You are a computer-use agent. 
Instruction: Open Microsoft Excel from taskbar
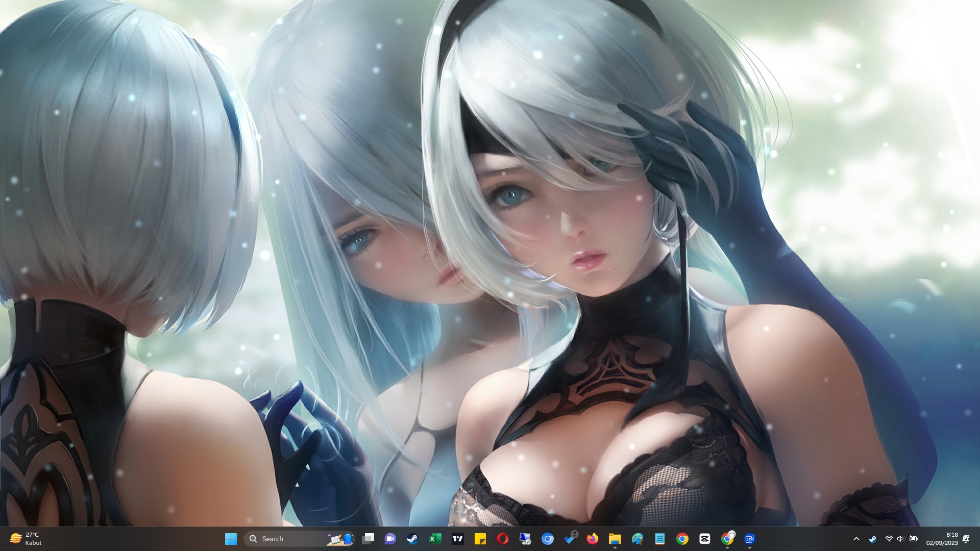pyautogui.click(x=435, y=539)
